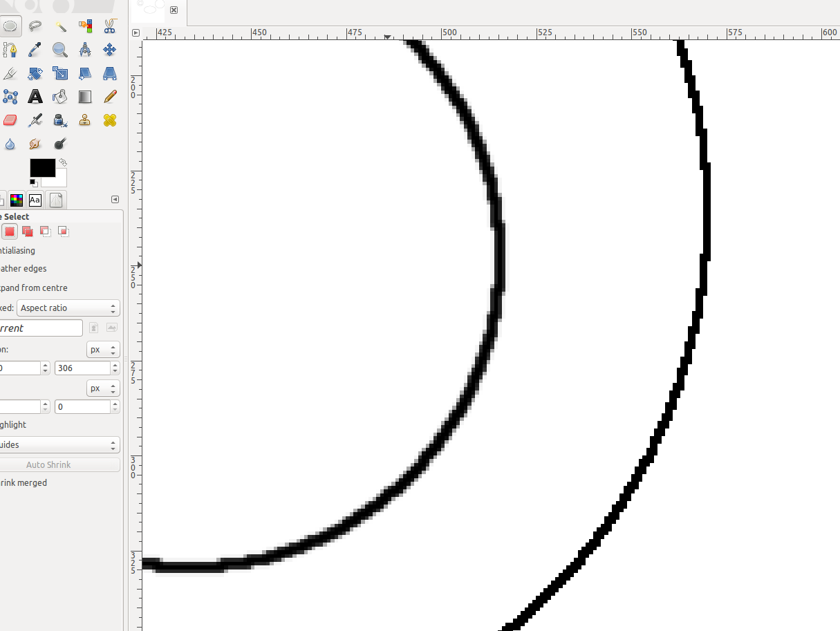Open the Guides dropdown in tool options
The image size is (840, 631).
coord(61,444)
